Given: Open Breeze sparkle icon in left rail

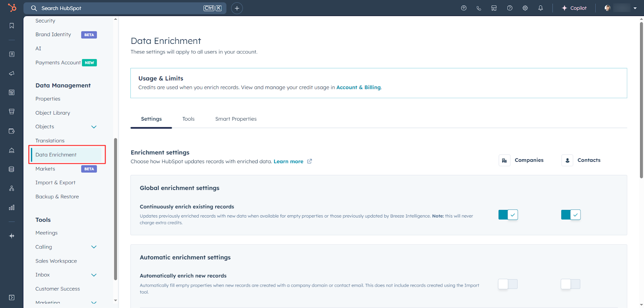Looking at the screenshot, I should tap(12, 236).
